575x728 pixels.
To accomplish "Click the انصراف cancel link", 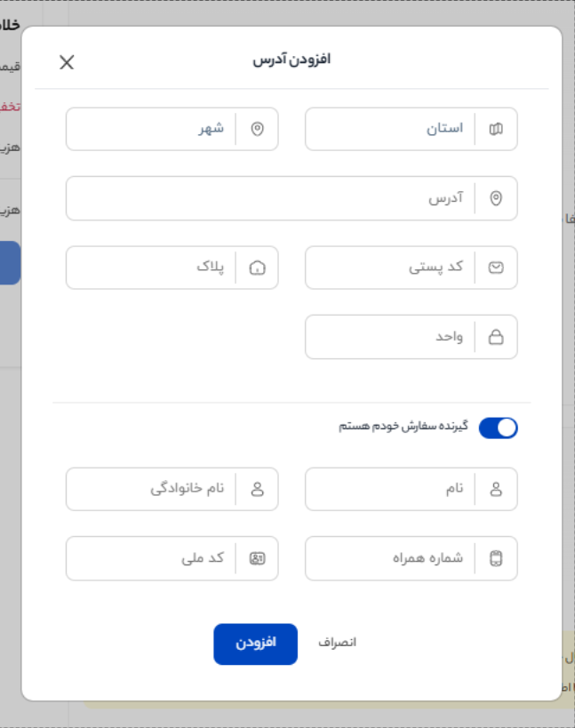I will tap(338, 643).
